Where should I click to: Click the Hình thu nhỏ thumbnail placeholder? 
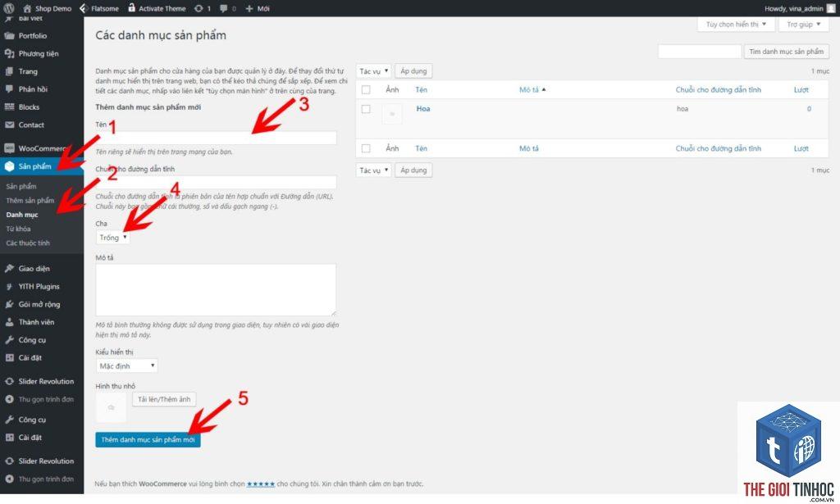(x=111, y=407)
